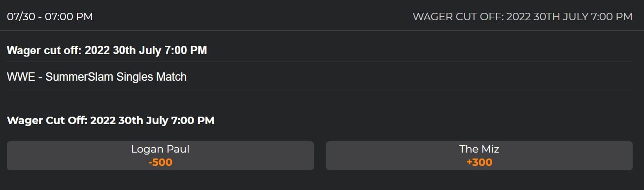Click the event header bar's date side
This screenshot has height=190, width=644.
(50, 17)
